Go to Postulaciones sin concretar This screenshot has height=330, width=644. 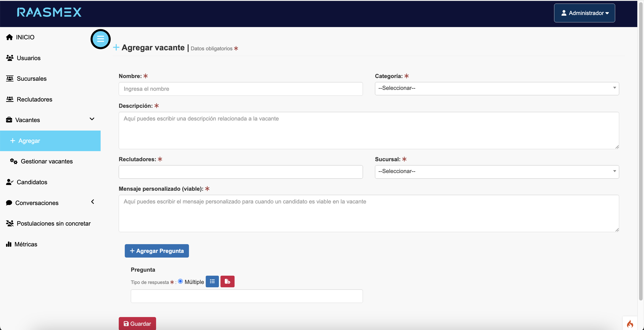[x=53, y=224]
